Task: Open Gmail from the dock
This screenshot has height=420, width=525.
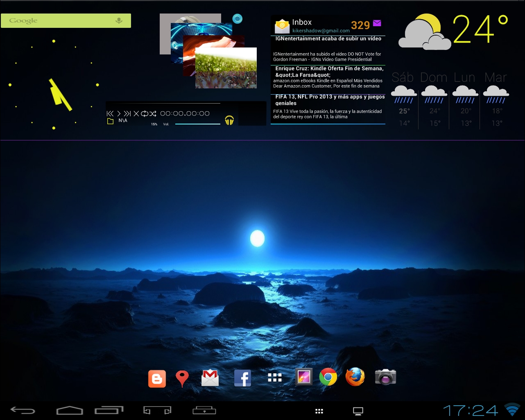Action: click(x=210, y=377)
